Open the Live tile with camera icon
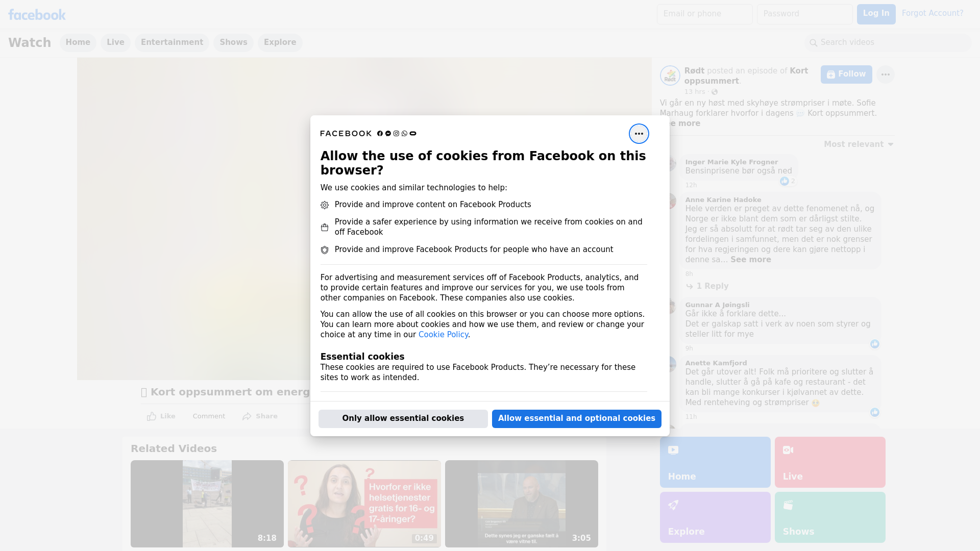The width and height of the screenshot is (980, 551). tap(829, 462)
